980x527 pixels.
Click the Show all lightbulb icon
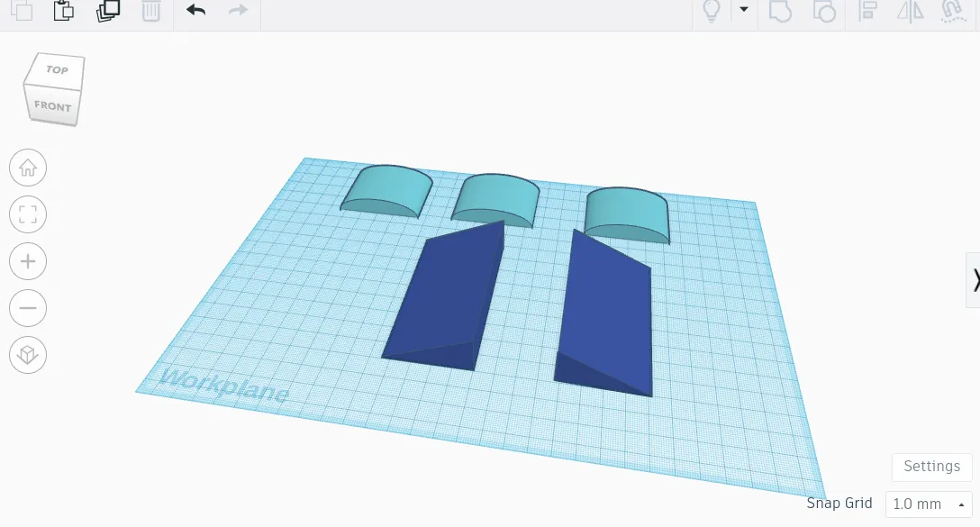[712, 10]
